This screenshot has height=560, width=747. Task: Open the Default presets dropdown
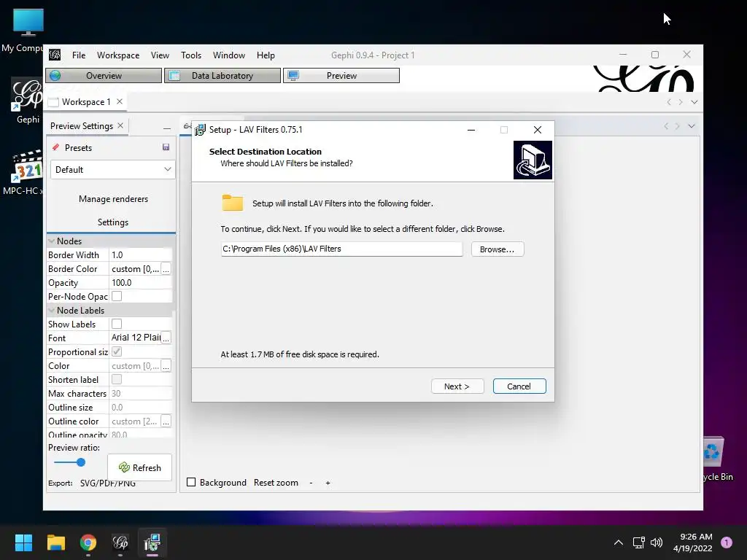tap(112, 169)
